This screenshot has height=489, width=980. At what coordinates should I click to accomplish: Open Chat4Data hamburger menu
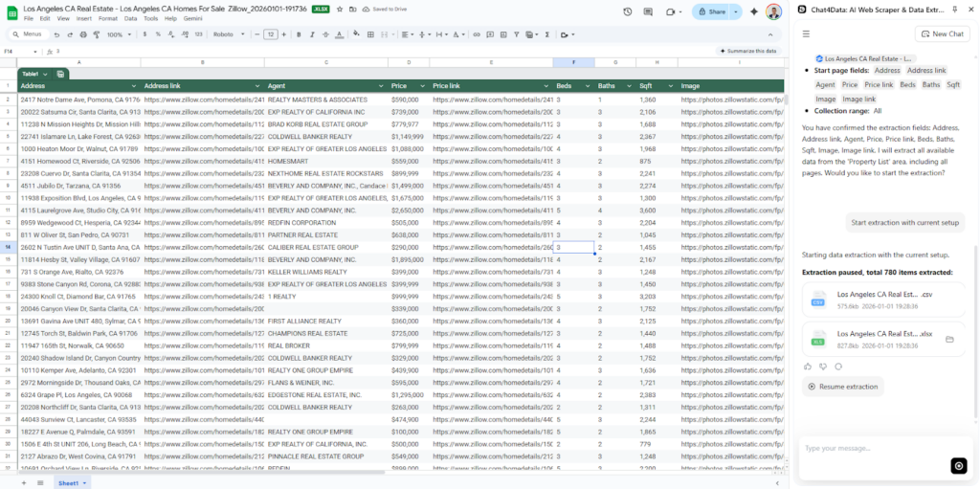tap(806, 33)
